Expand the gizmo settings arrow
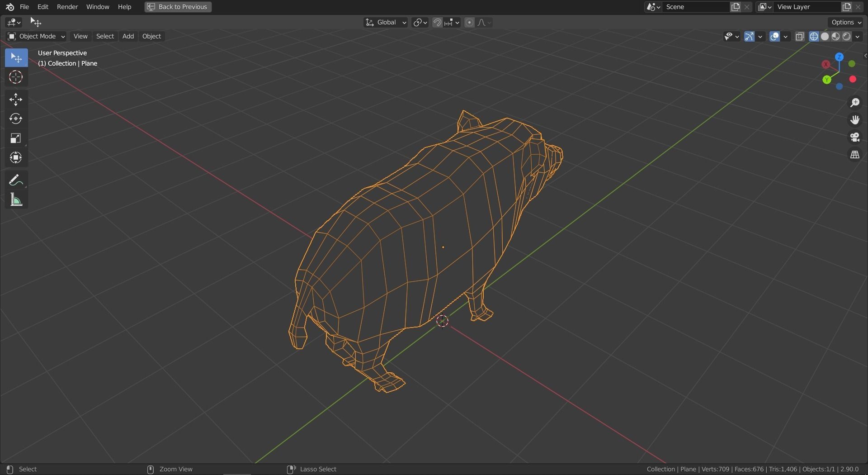This screenshot has height=475, width=868. [x=760, y=37]
